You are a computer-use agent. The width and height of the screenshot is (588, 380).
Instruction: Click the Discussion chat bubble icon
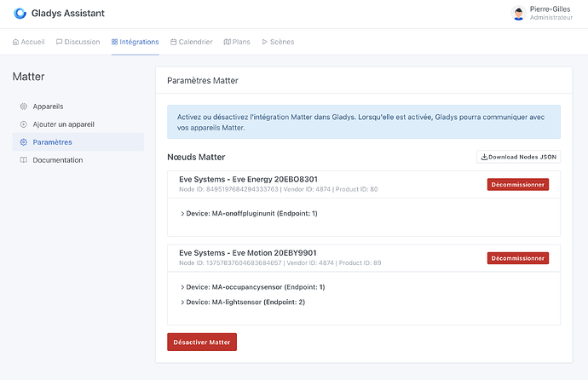tap(60, 42)
